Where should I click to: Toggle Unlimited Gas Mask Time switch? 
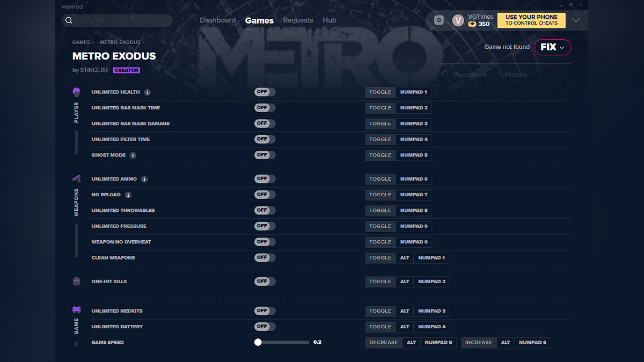(265, 108)
